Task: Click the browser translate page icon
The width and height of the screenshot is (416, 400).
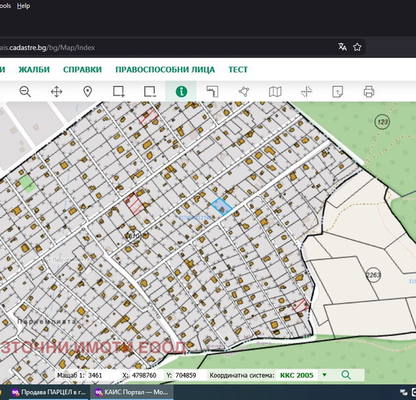Action: point(342,47)
